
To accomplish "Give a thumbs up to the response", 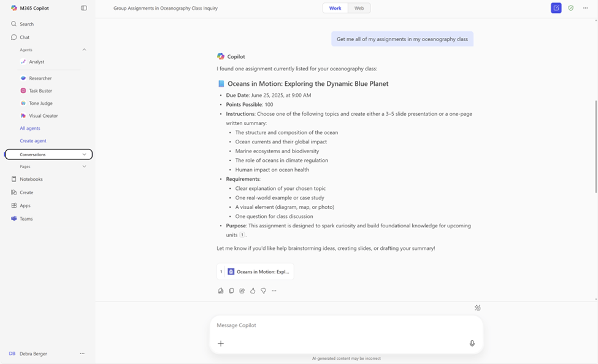I will (x=252, y=290).
